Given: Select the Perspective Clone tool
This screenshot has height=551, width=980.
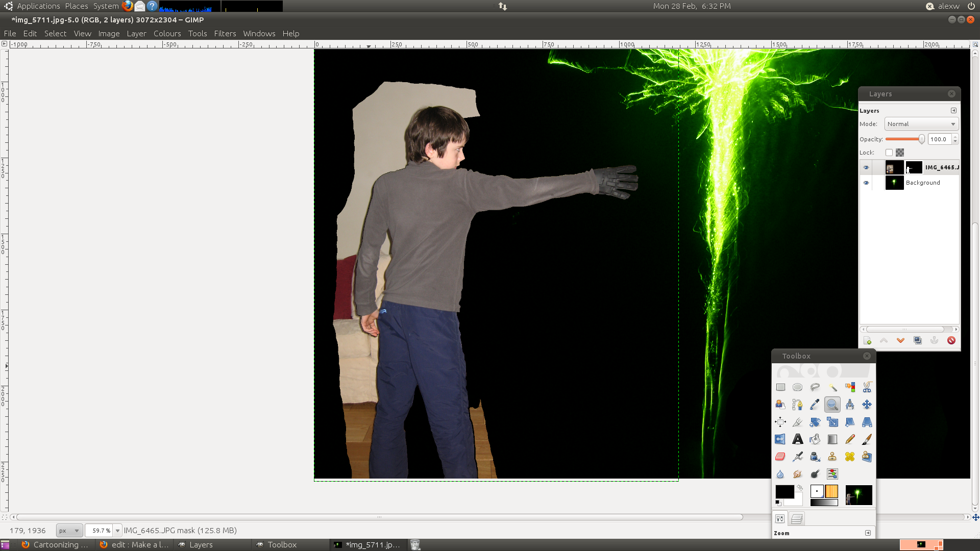Looking at the screenshot, I should pos(867,457).
